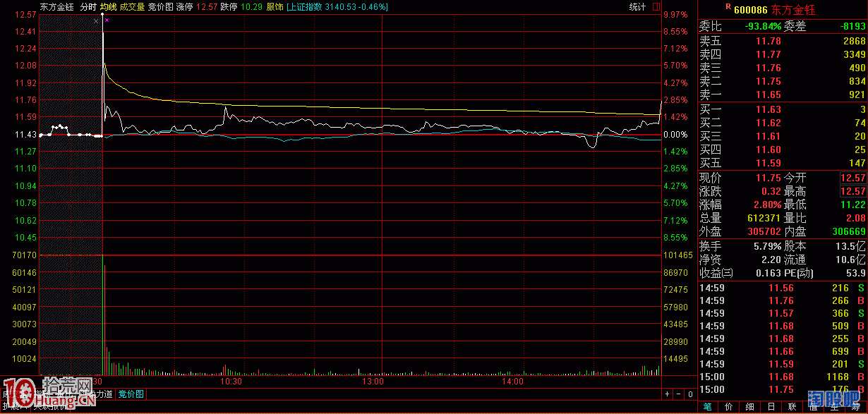
Task: Switch to the bottom 竞价图 tab
Action: [131, 394]
